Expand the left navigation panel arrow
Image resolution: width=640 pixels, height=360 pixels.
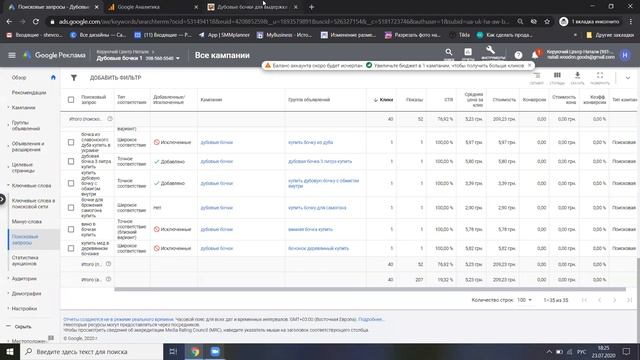2,199
